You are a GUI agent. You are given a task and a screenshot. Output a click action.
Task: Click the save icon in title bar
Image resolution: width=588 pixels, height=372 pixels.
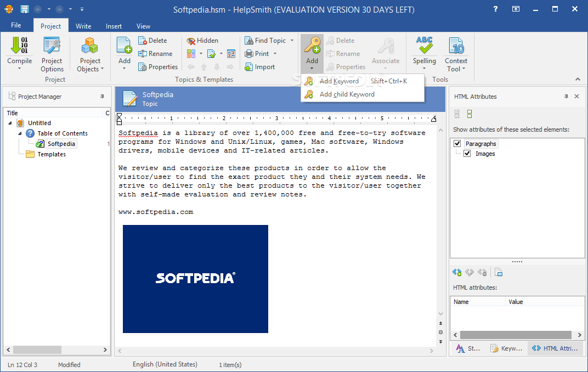[24, 9]
